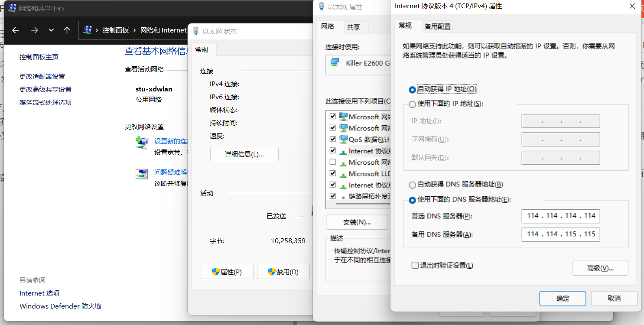Select the 链路层拓扑 list row text

point(369,196)
